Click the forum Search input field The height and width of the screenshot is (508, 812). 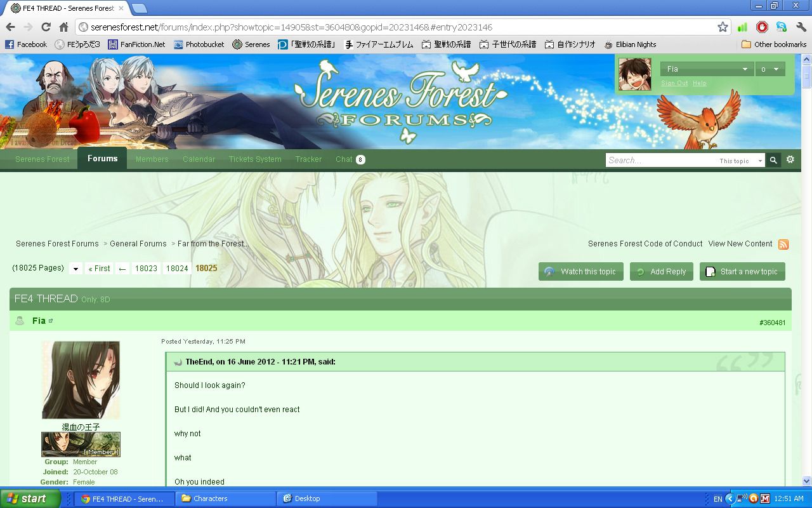coord(660,160)
